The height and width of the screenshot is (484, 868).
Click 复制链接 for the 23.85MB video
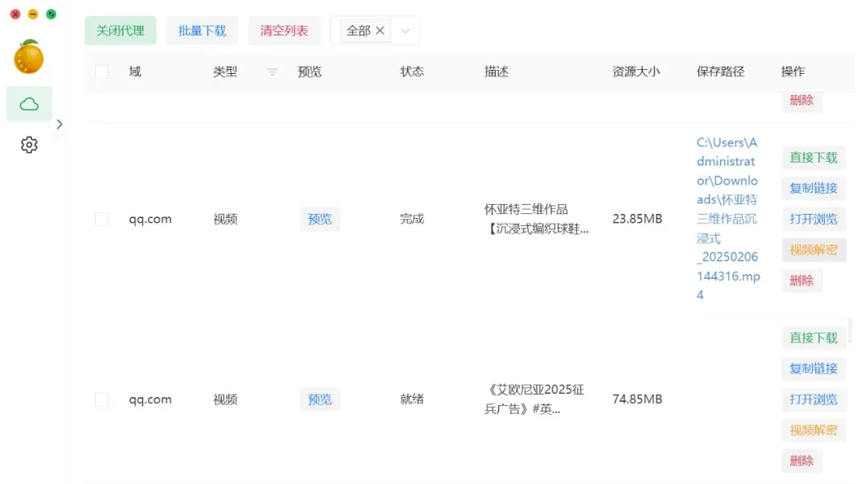point(813,188)
